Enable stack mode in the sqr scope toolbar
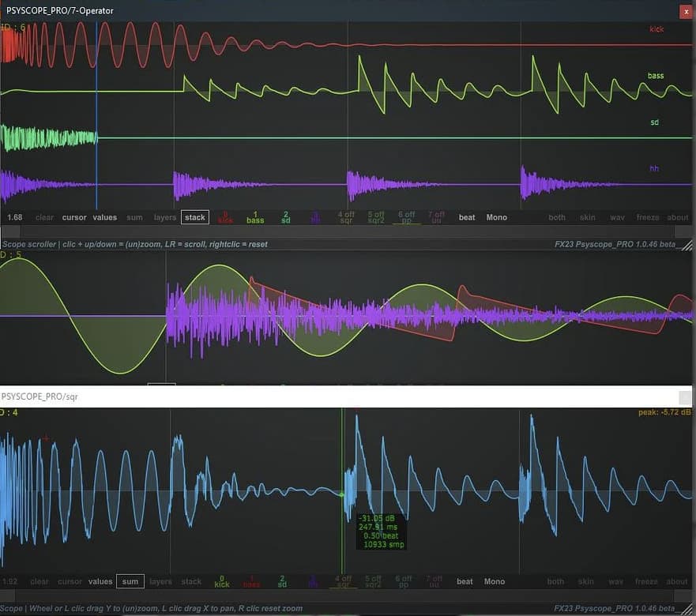This screenshot has width=696, height=616. pos(191,582)
